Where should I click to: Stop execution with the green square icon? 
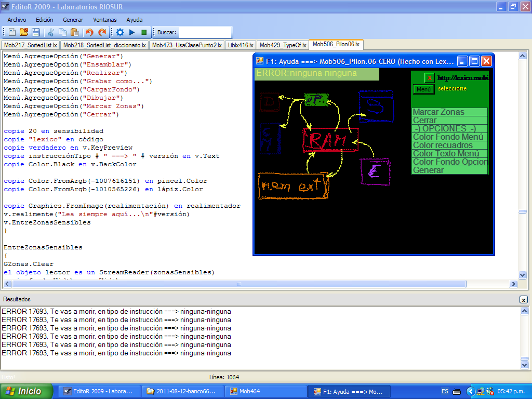144,32
